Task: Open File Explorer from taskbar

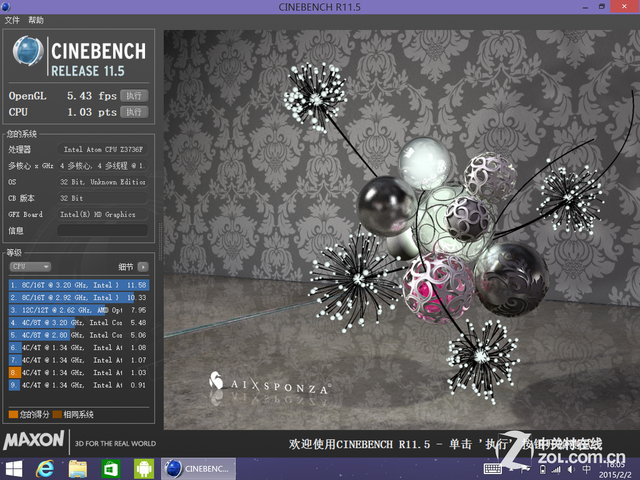Action: click(78, 469)
